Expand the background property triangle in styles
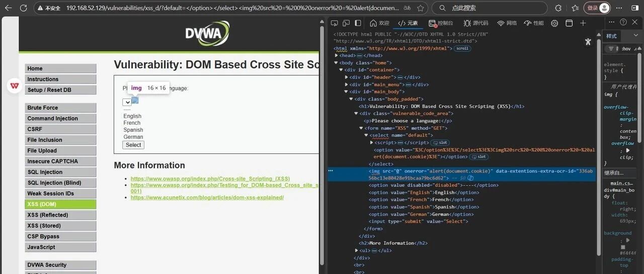This screenshot has height=274, width=644. pyautogui.click(x=627, y=240)
